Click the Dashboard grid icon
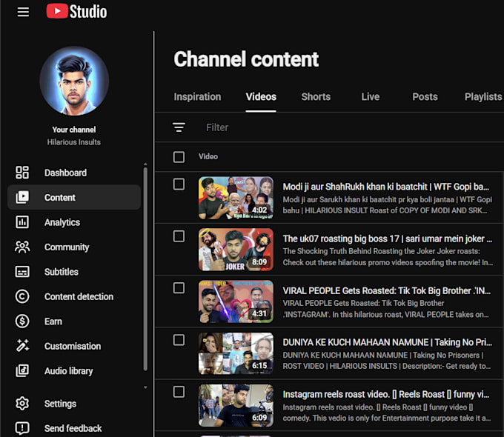504x437 pixels. (x=22, y=173)
